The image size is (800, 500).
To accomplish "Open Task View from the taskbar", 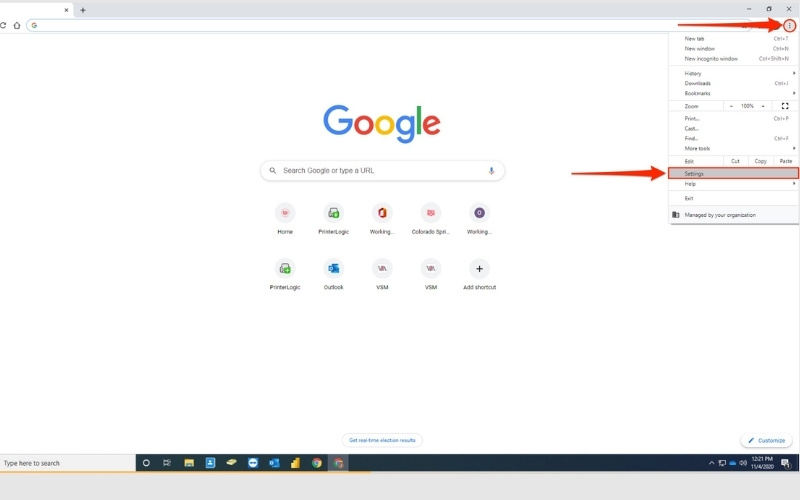I will coord(167,463).
